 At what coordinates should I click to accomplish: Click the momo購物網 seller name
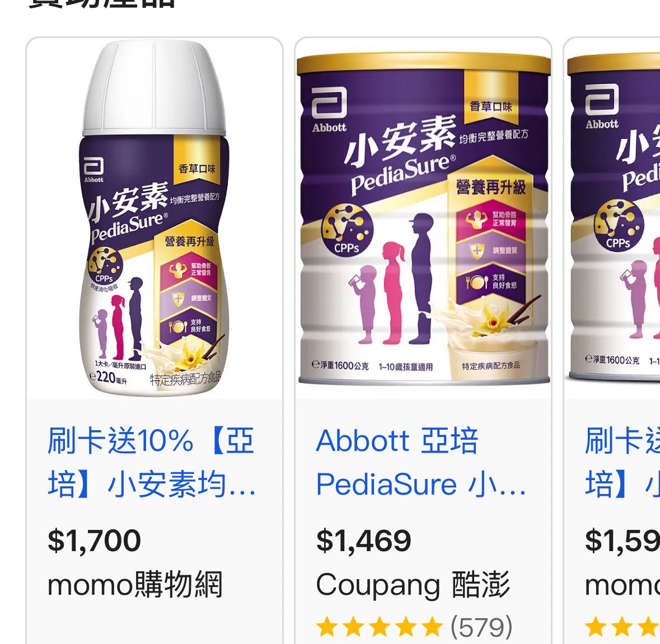click(x=135, y=584)
